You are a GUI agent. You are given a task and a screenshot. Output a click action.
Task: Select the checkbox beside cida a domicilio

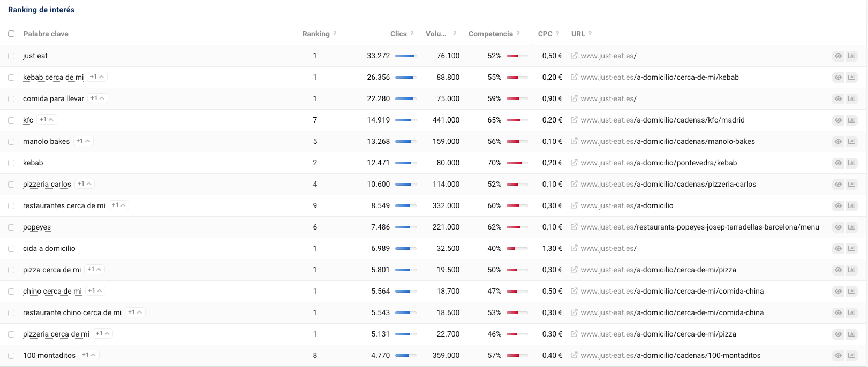[11, 248]
